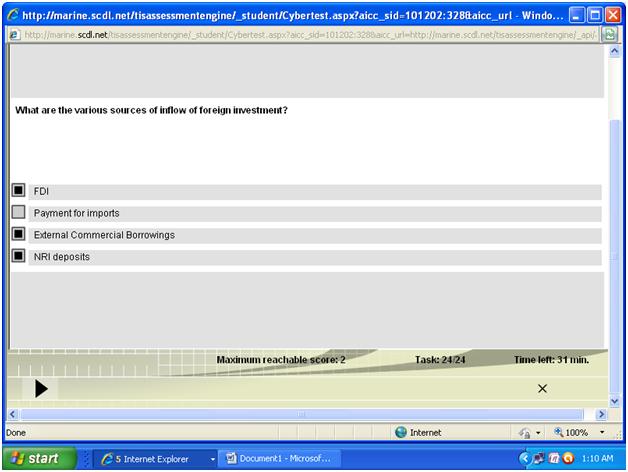Image resolution: width=628 pixels, height=472 pixels.
Task: Click Internet Explorer logo in title bar
Action: tap(13, 15)
